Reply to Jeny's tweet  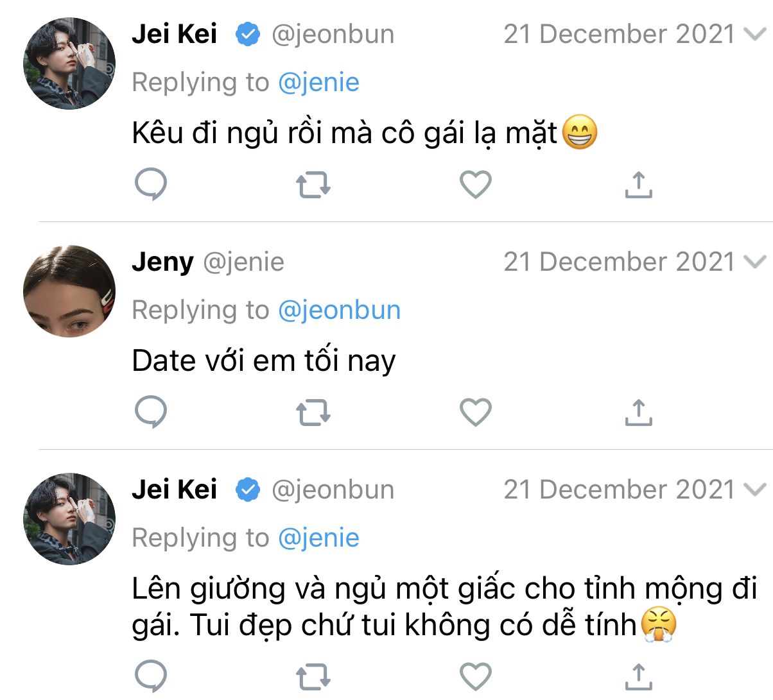(x=151, y=412)
